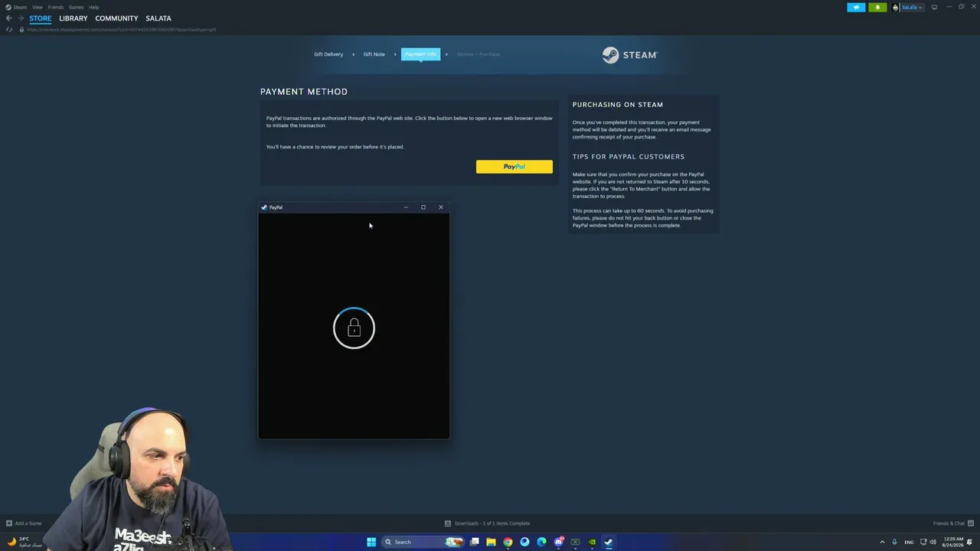Open the Steam menu in the title bar

coord(21,7)
